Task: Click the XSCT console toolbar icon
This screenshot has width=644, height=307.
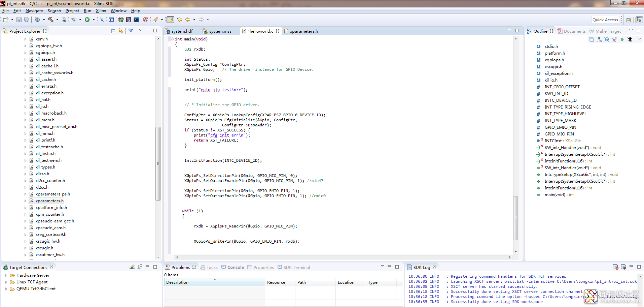Action: point(136,20)
